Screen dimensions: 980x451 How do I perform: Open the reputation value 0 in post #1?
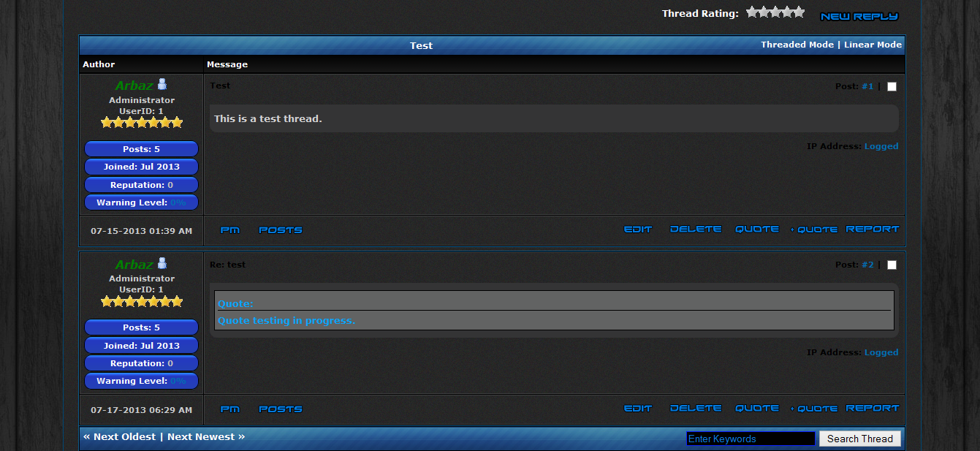point(170,185)
